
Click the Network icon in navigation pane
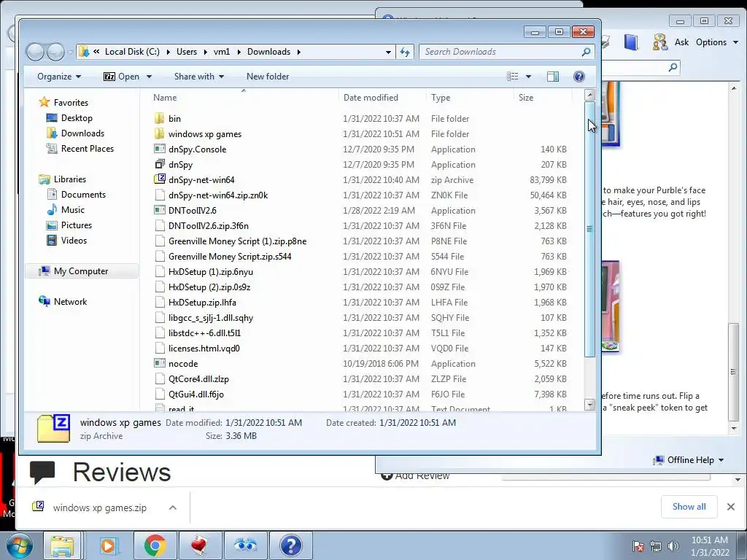[44, 301]
